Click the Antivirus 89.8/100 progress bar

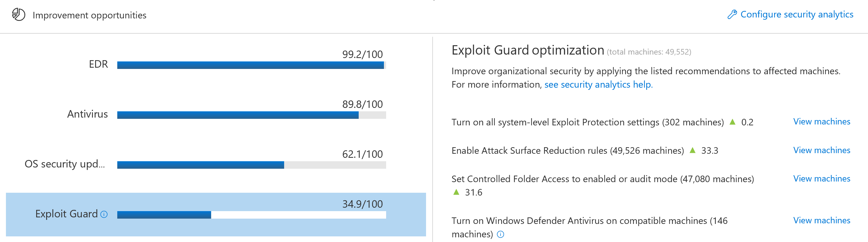coord(251,115)
